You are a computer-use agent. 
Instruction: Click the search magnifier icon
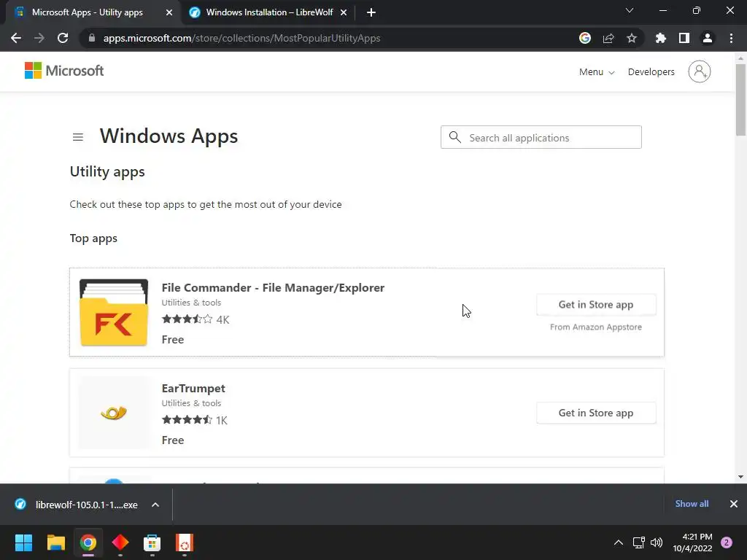point(455,137)
